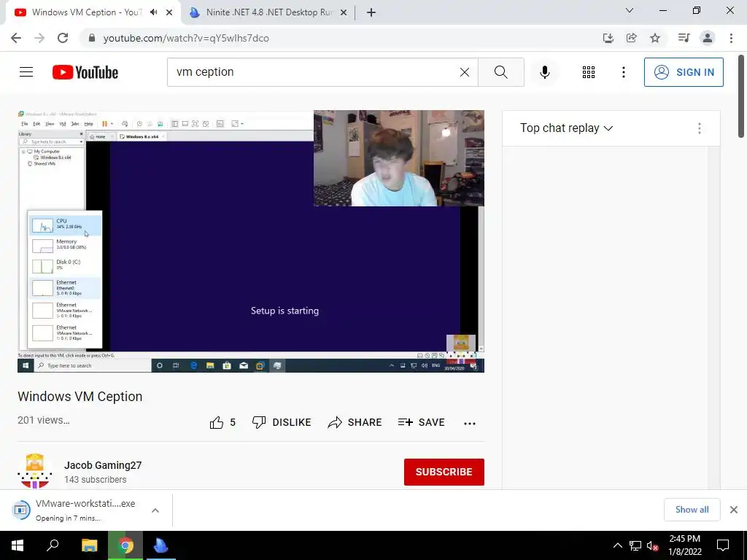Screen dimensions: 747x560
Task: Open a new browser tab
Action: point(371,12)
